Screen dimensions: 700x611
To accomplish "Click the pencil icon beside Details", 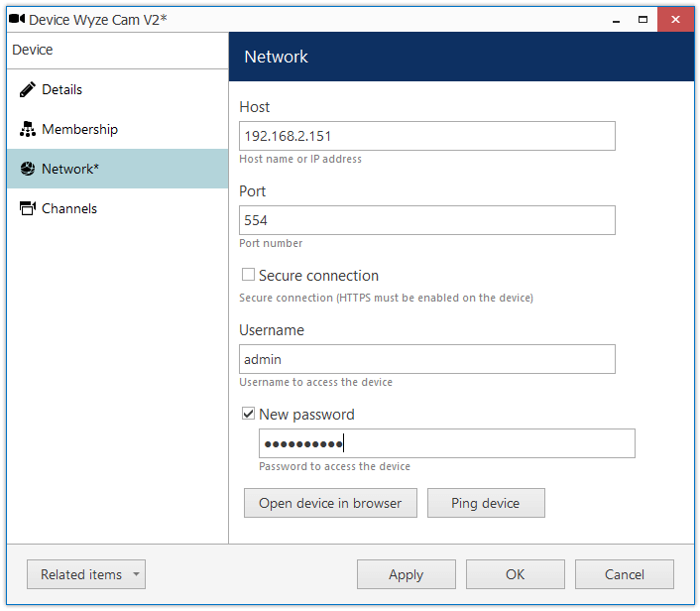I will pyautogui.click(x=27, y=89).
